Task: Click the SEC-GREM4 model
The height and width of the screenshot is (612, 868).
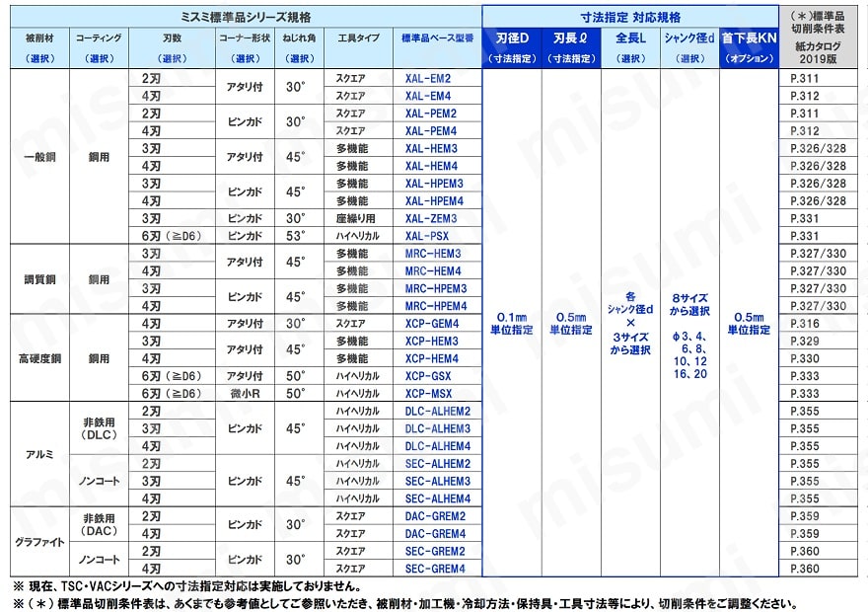Action: (435, 570)
